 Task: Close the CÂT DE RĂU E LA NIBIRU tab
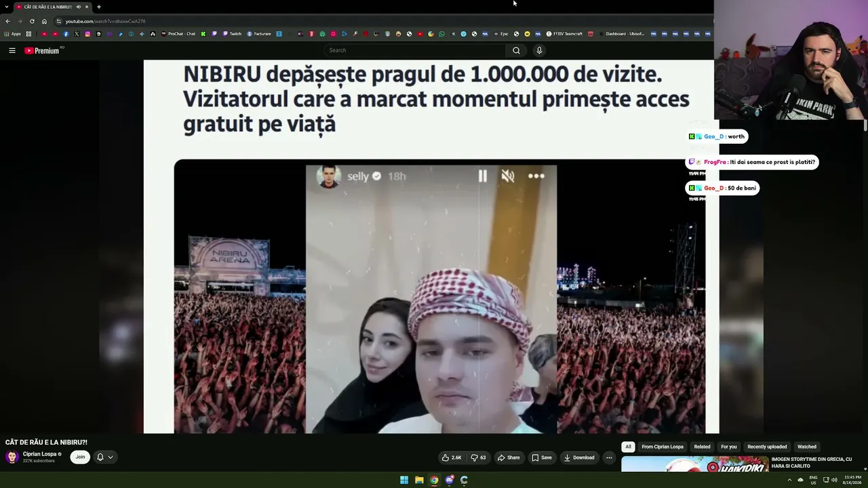click(x=87, y=7)
